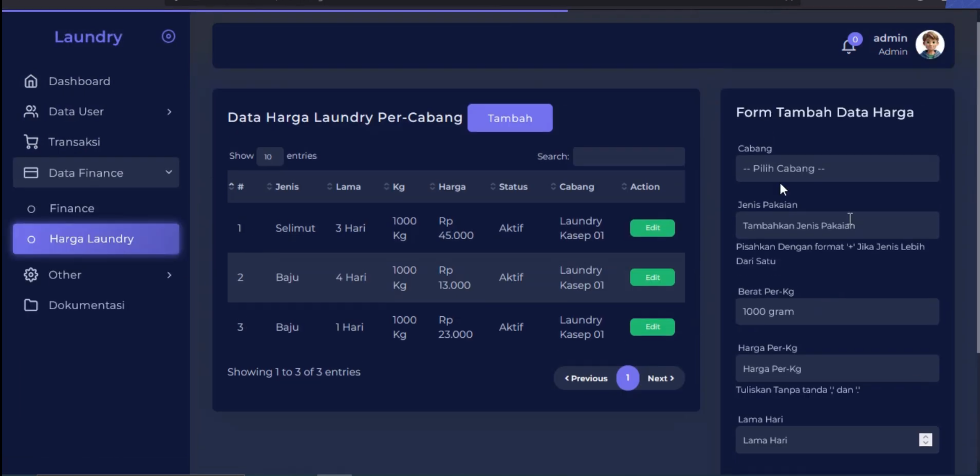This screenshot has width=980, height=476.
Task: Open the notification bell icon
Action: [848, 47]
